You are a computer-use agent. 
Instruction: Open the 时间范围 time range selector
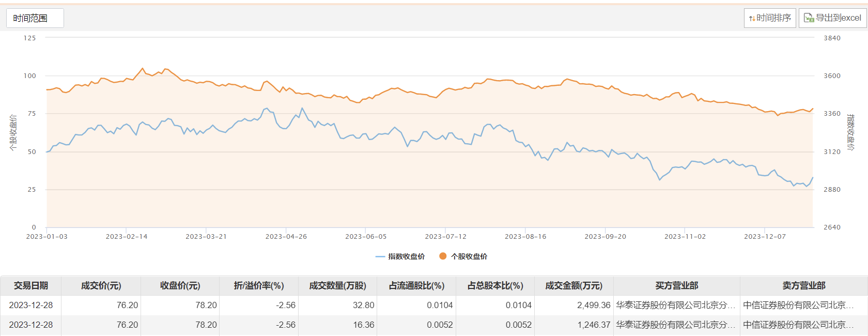pos(35,18)
